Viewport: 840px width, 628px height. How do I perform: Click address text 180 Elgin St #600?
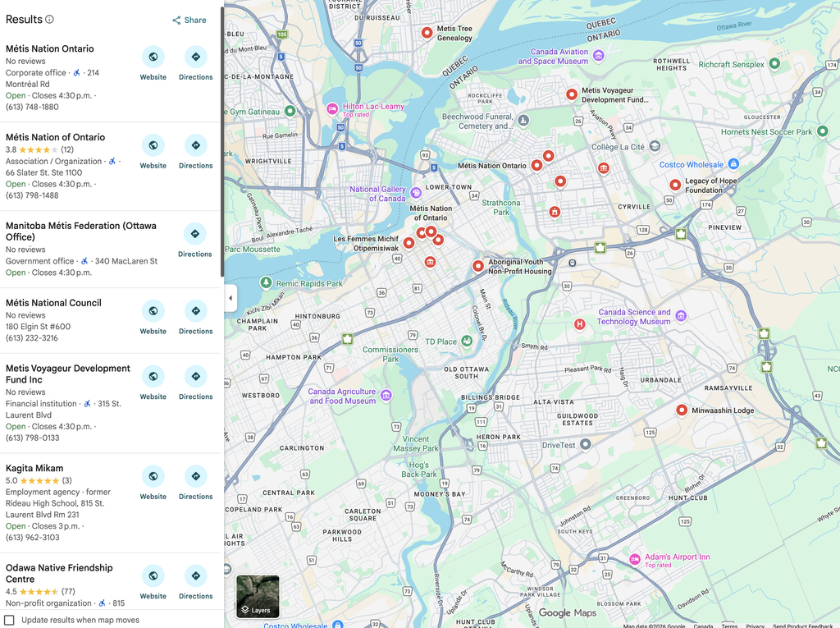pyautogui.click(x=38, y=327)
